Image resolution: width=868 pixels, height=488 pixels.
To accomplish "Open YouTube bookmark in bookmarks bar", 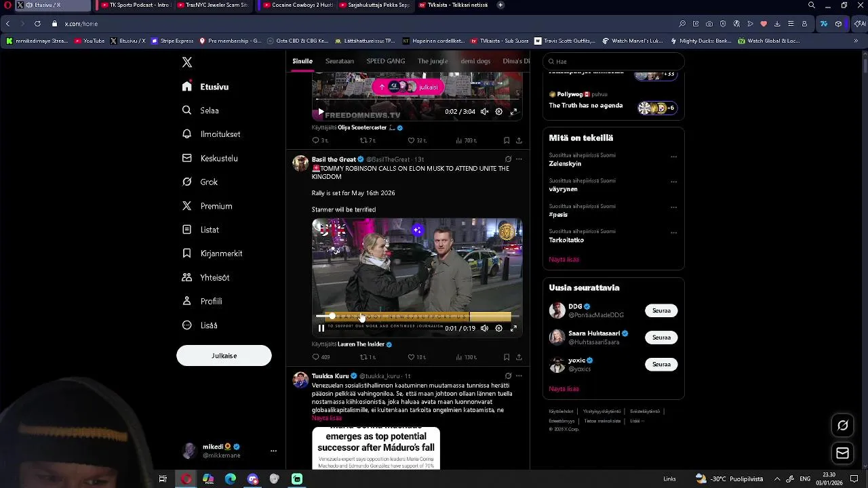I will coord(90,41).
